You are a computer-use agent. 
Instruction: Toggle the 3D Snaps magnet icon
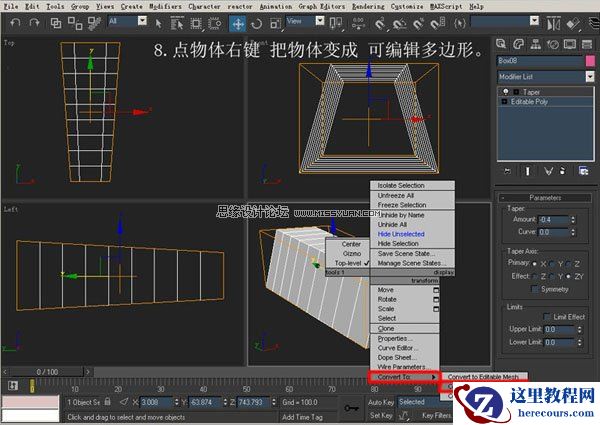[379, 24]
